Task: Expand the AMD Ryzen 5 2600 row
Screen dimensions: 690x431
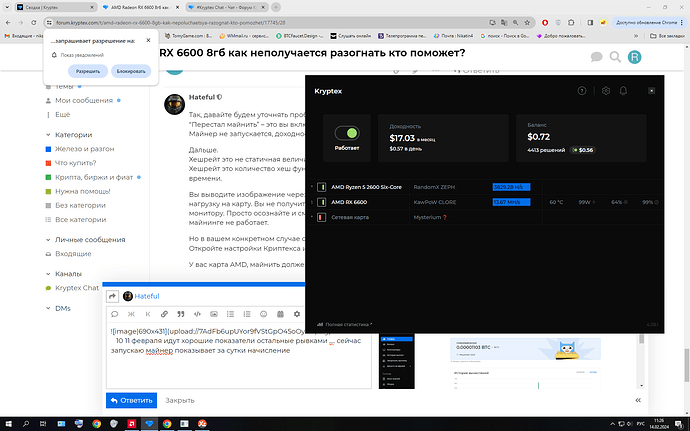Action: pos(312,187)
